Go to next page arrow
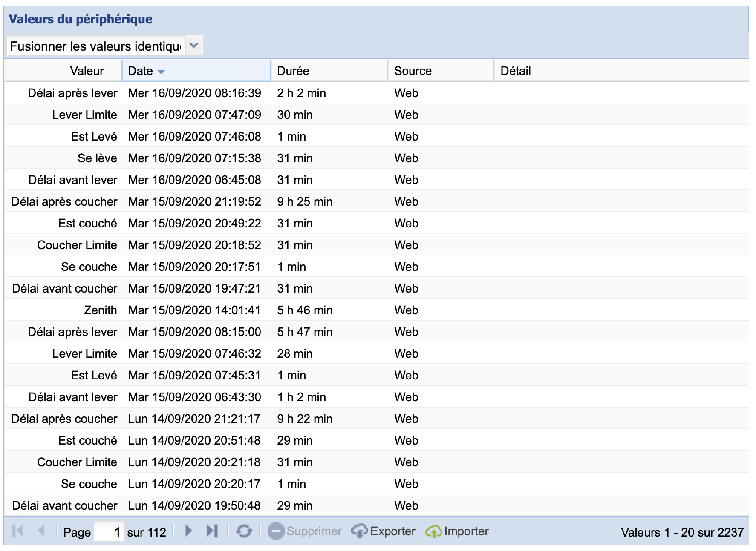The height and width of the screenshot is (551, 756). tap(189, 531)
